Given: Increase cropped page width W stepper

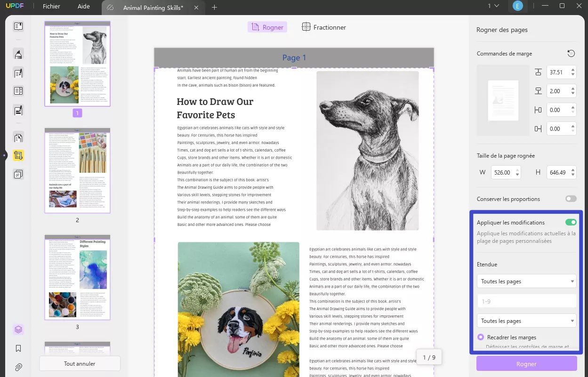Looking at the screenshot, I should coord(517,170).
